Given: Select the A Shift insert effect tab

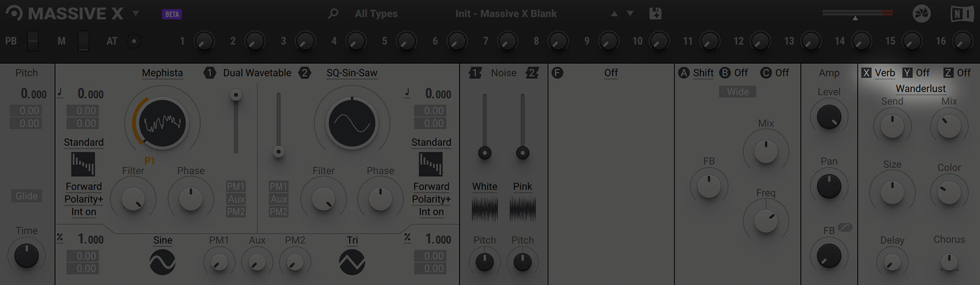Looking at the screenshot, I should [696, 73].
